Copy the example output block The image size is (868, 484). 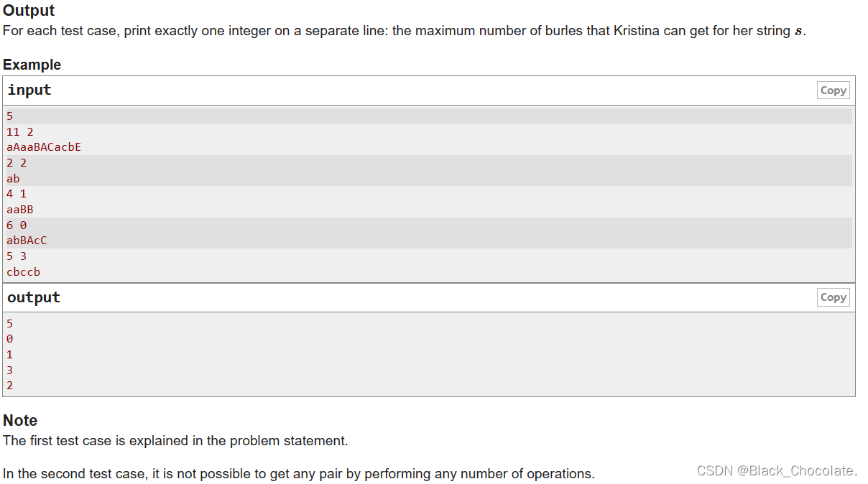coord(833,297)
